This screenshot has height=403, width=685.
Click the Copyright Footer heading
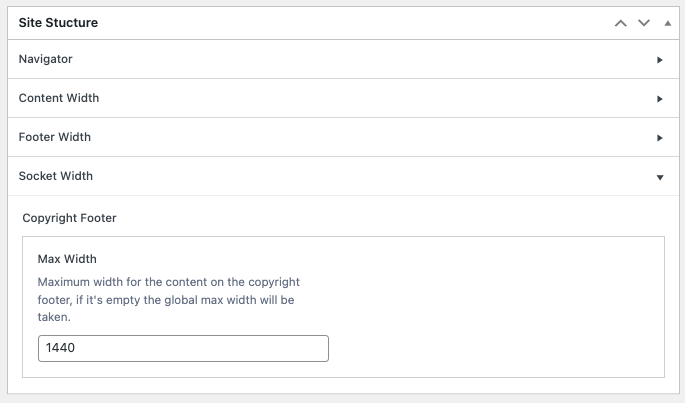click(69, 217)
